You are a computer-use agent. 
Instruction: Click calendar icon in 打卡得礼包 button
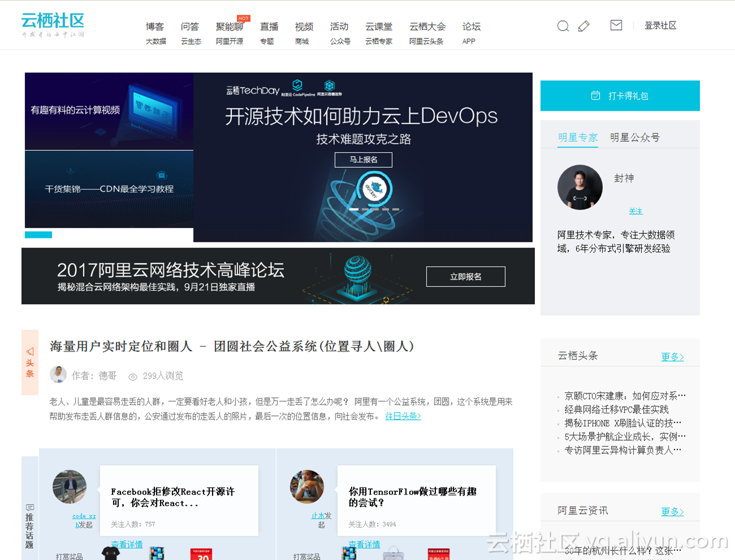click(x=595, y=95)
